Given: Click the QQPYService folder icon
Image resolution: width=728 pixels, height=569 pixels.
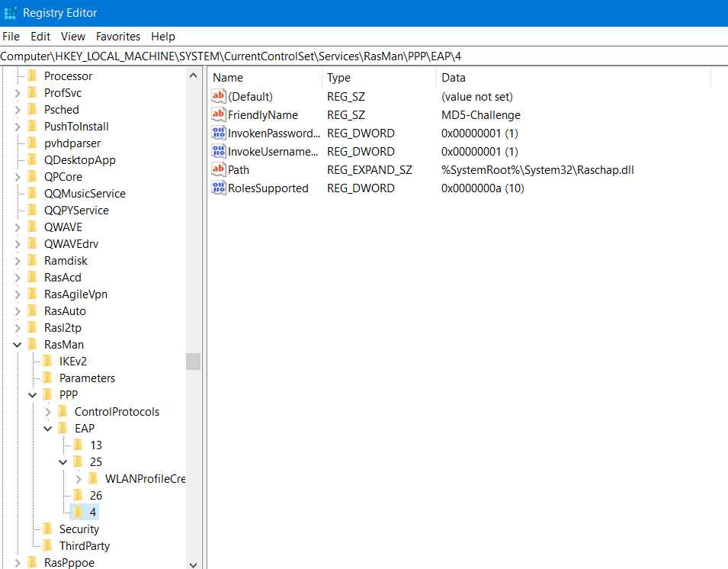Looking at the screenshot, I should click(33, 210).
